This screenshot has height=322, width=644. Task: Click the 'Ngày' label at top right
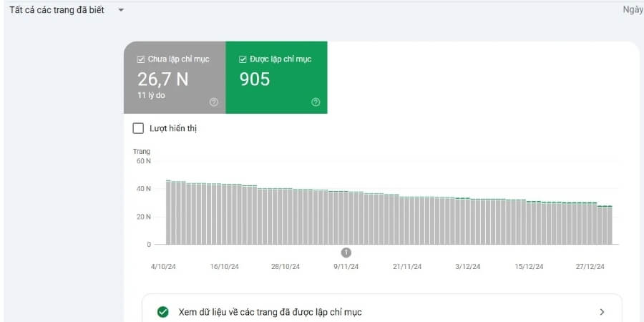(633, 10)
